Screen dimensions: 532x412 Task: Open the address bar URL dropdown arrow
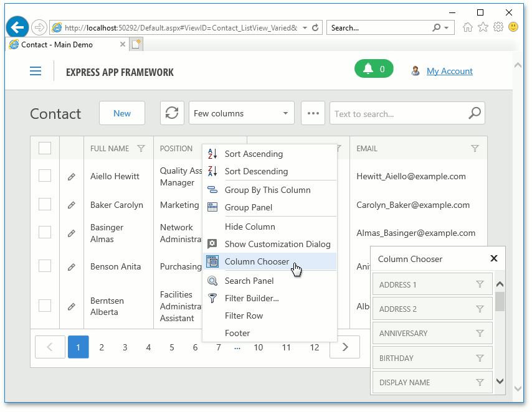[305, 28]
